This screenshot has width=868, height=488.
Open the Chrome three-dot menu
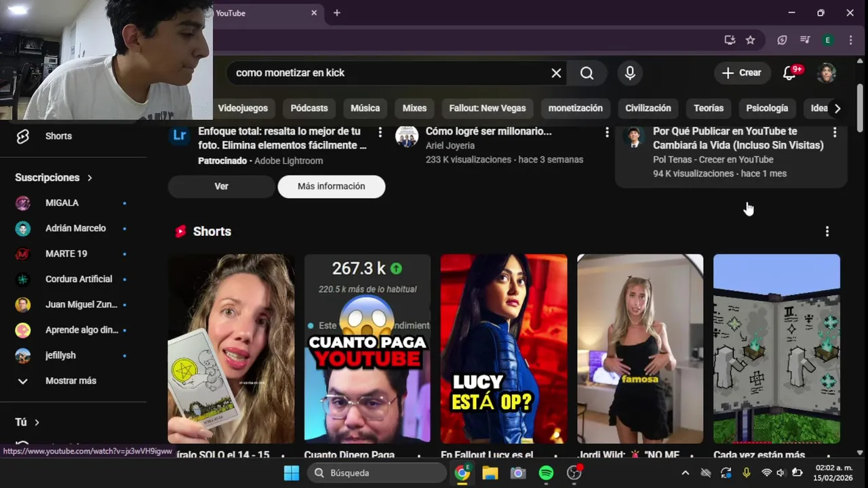[850, 40]
